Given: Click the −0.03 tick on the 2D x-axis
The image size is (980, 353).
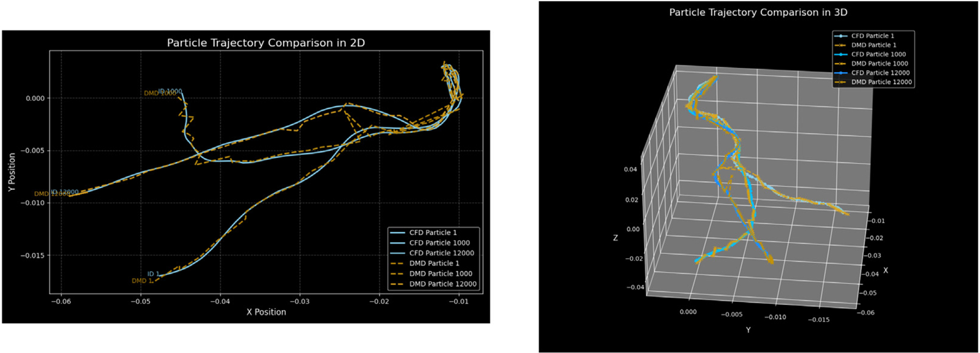Looking at the screenshot, I should [299, 301].
